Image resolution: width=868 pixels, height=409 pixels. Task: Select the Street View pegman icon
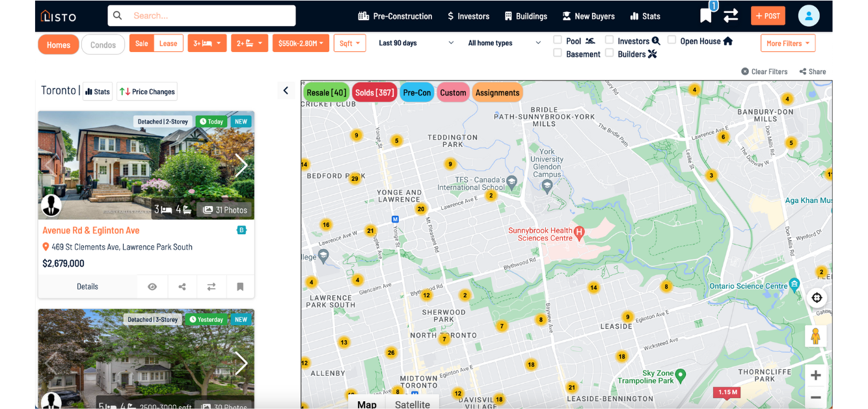pos(816,336)
